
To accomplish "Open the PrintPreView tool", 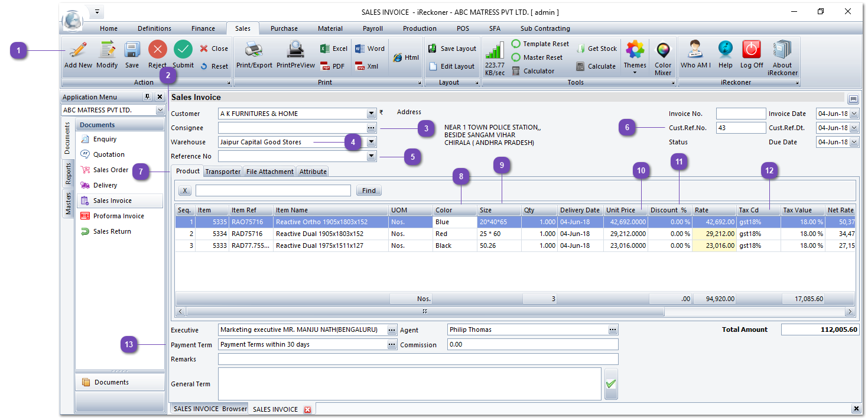I will pyautogui.click(x=295, y=50).
